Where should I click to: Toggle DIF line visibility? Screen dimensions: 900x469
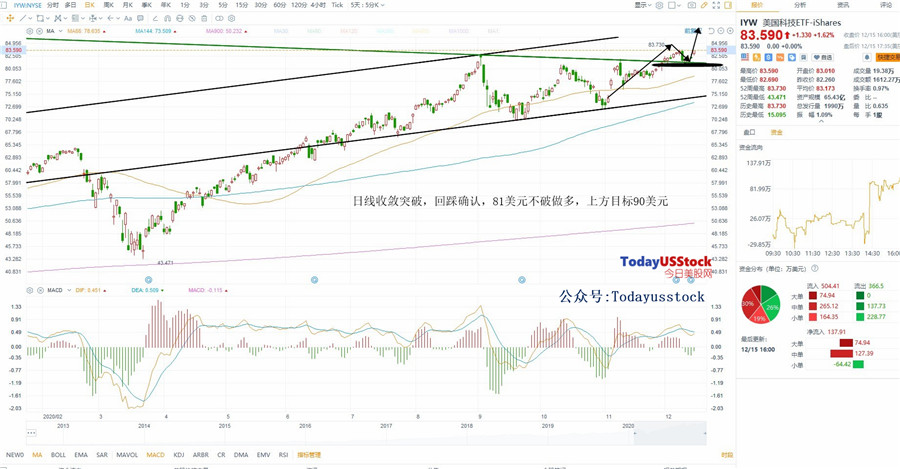[90, 290]
